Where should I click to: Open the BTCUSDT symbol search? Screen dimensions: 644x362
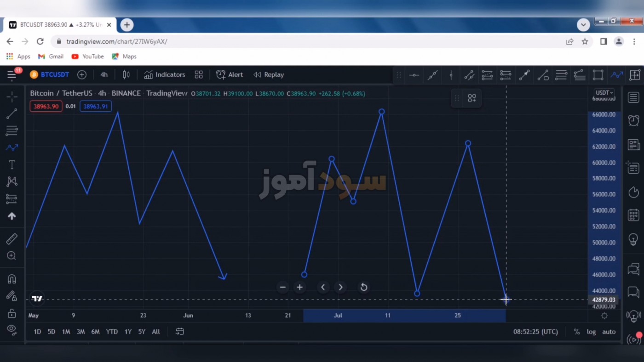tap(50, 74)
